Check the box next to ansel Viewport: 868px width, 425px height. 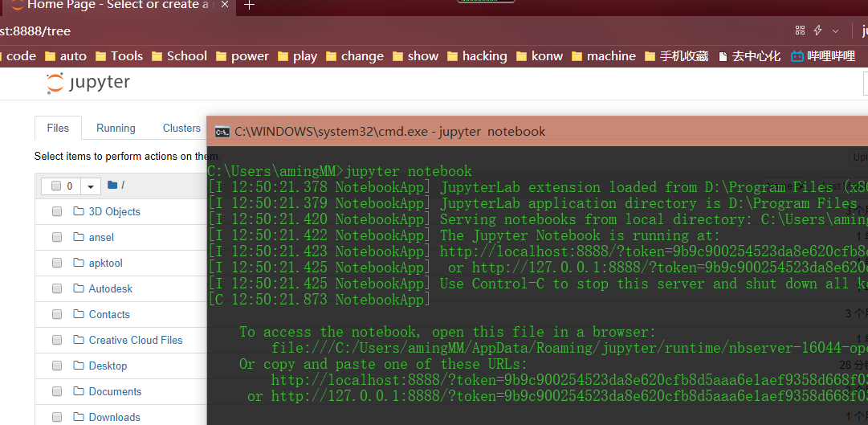pyautogui.click(x=56, y=237)
